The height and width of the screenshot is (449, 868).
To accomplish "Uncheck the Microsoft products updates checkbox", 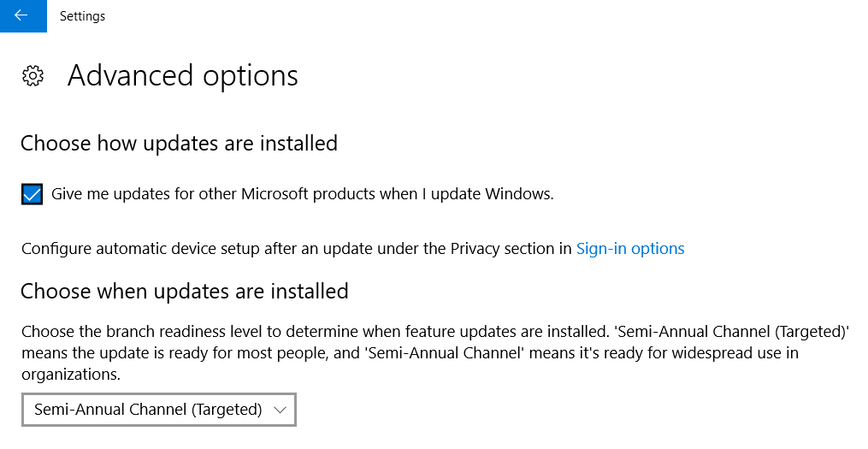I will coord(32,194).
